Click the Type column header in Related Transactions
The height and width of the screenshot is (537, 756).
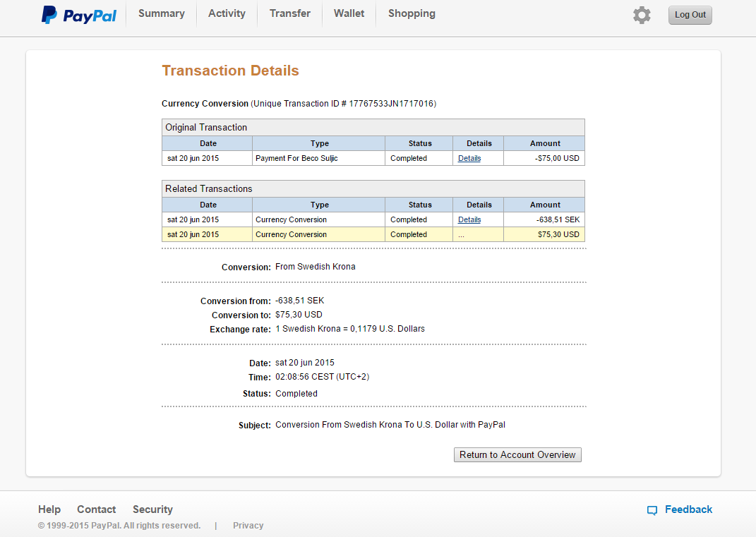point(319,205)
